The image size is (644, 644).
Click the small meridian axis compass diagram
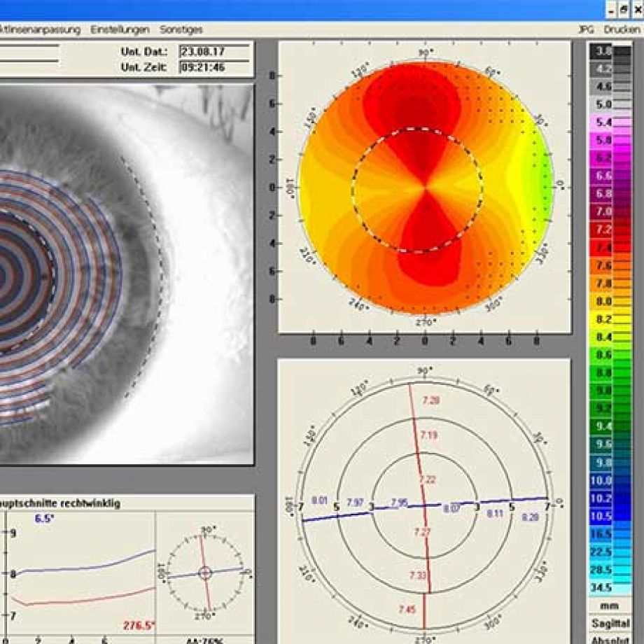point(204,573)
